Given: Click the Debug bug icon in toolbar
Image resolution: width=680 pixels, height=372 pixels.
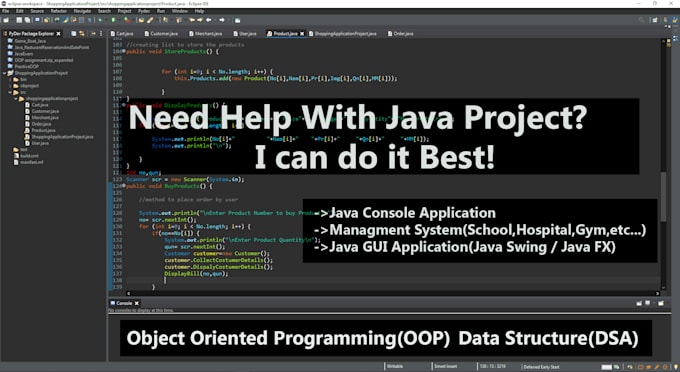Looking at the screenshot, I should pyautogui.click(x=100, y=20).
